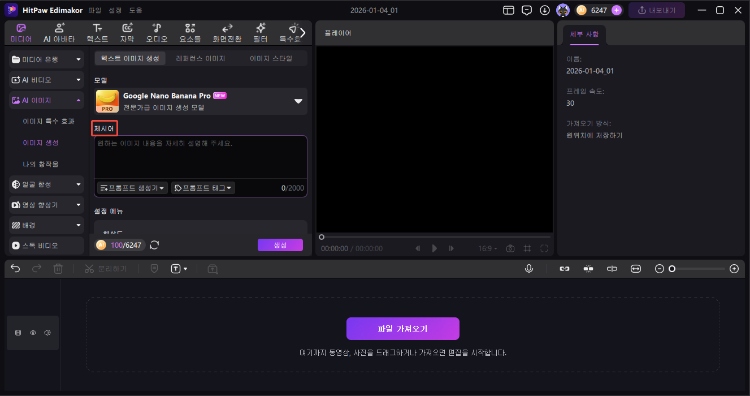Toggle timeline snapping icon
750x396 pixels.
pyautogui.click(x=588, y=269)
